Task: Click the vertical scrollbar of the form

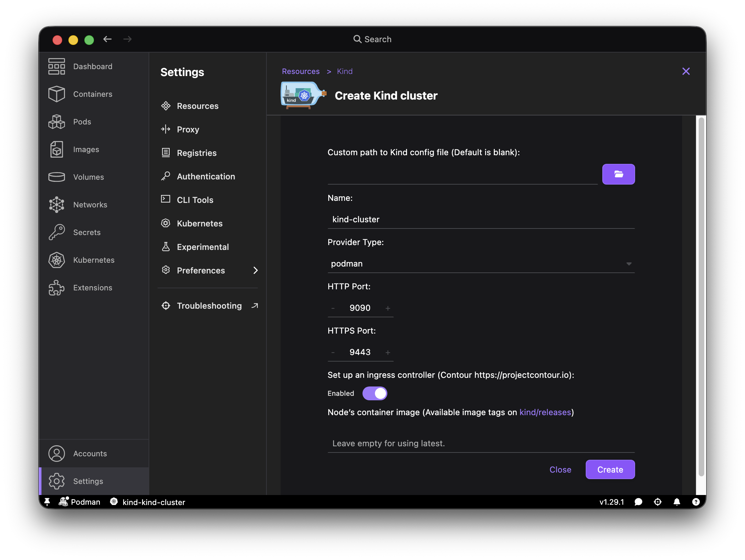Action: (701, 297)
